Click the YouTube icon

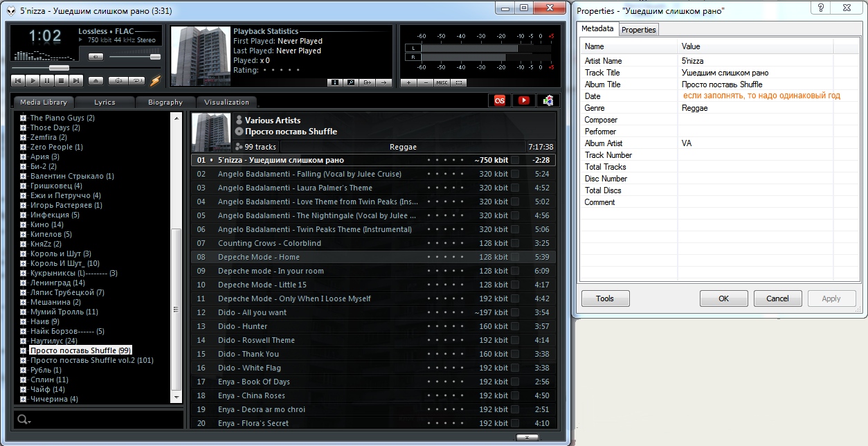click(523, 100)
